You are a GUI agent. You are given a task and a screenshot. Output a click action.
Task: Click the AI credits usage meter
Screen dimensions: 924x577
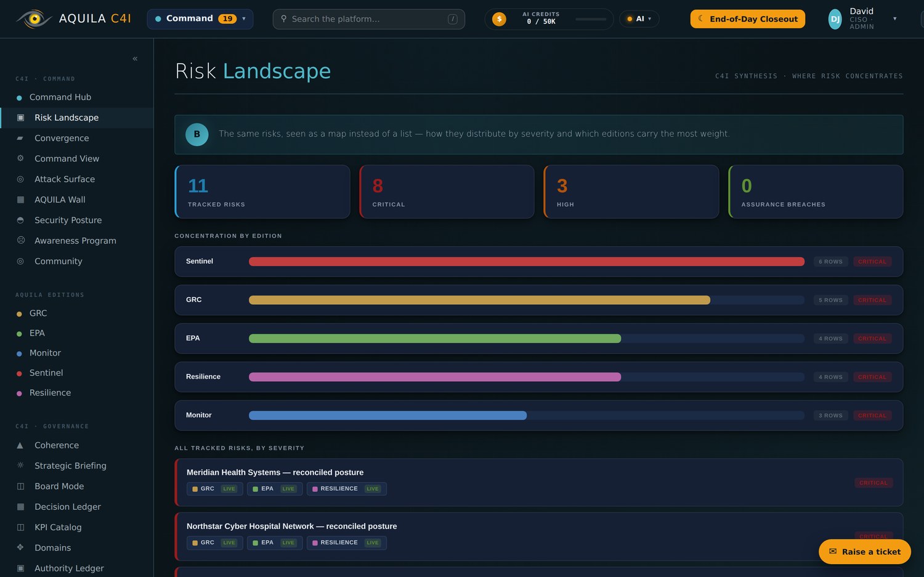(591, 19)
